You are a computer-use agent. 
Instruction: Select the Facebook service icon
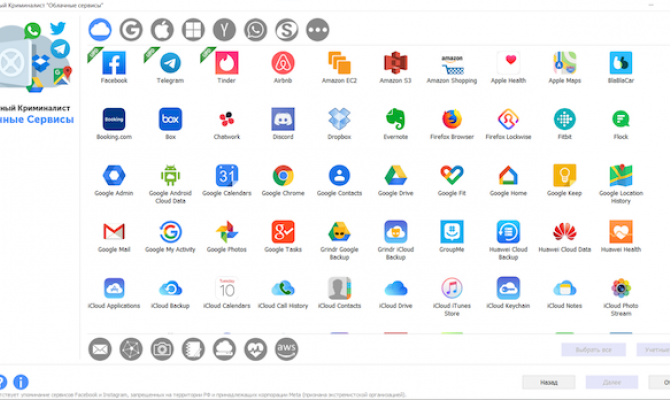[x=114, y=63]
